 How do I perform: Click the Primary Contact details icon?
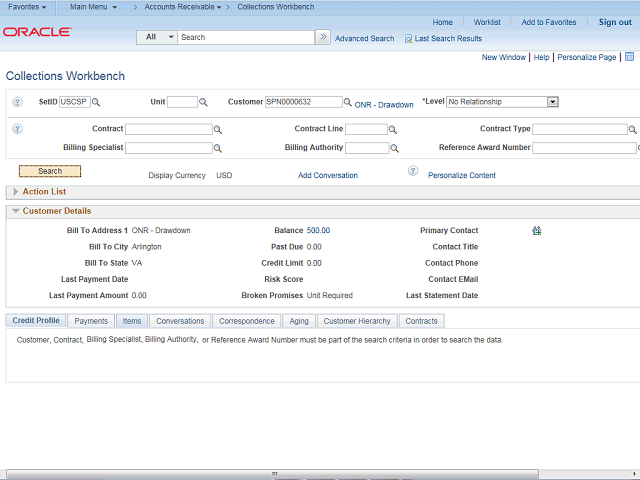click(537, 230)
